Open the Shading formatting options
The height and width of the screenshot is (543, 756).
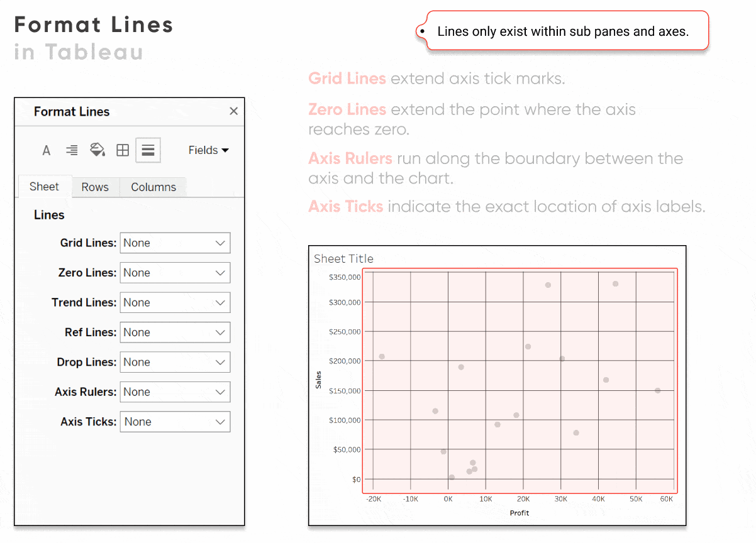[x=97, y=150]
